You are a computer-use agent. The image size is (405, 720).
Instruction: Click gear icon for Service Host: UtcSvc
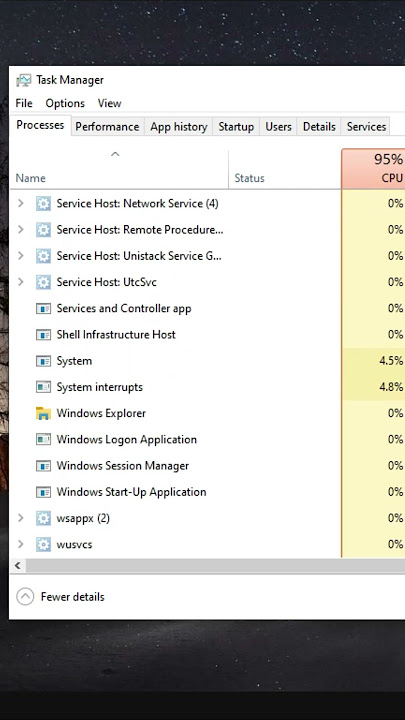pos(43,282)
